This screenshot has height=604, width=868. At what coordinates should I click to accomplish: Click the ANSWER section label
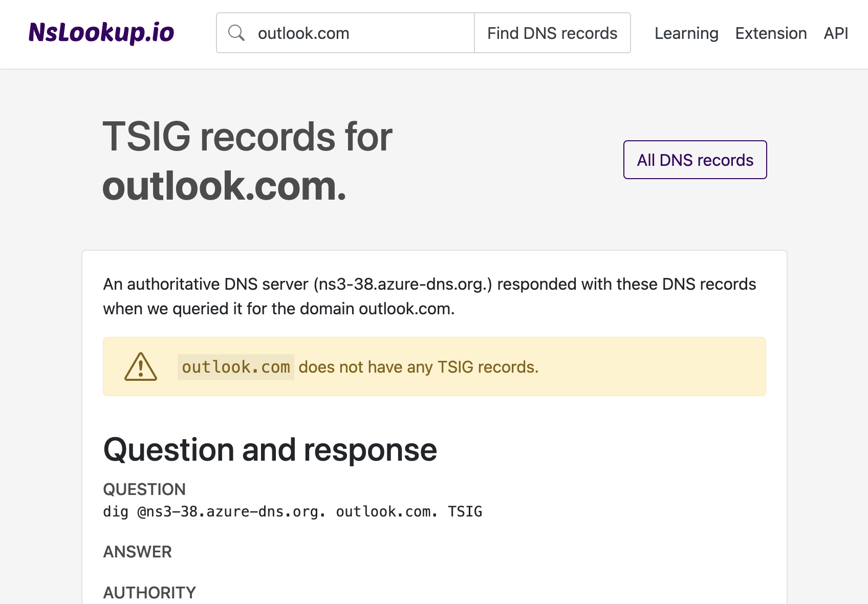137,552
